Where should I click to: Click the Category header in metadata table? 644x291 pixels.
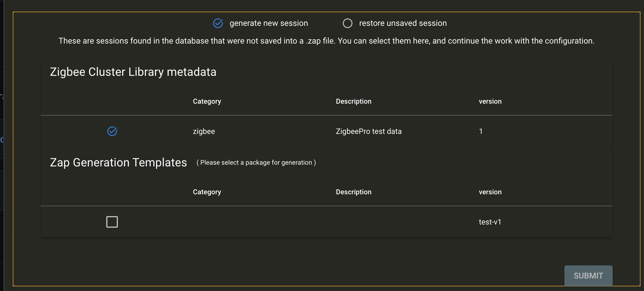[x=207, y=101]
